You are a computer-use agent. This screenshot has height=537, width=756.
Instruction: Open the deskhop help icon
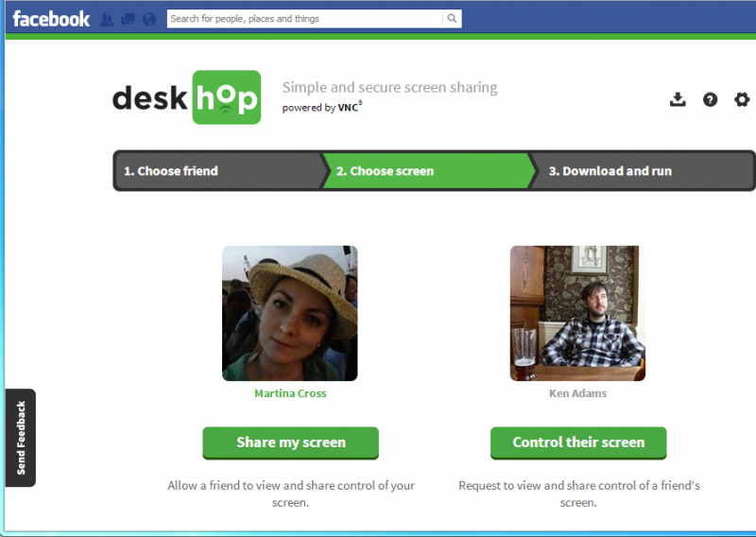click(710, 99)
